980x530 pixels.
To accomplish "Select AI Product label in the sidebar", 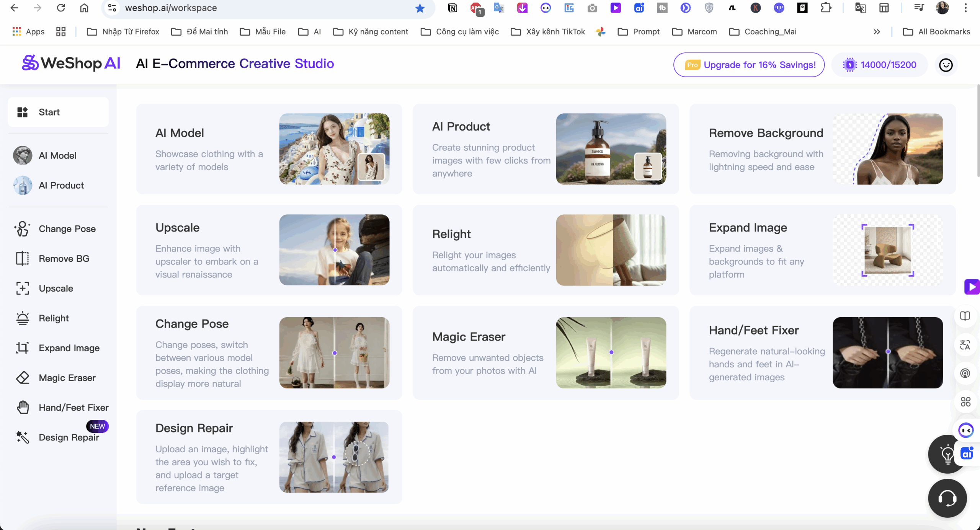I will point(61,185).
